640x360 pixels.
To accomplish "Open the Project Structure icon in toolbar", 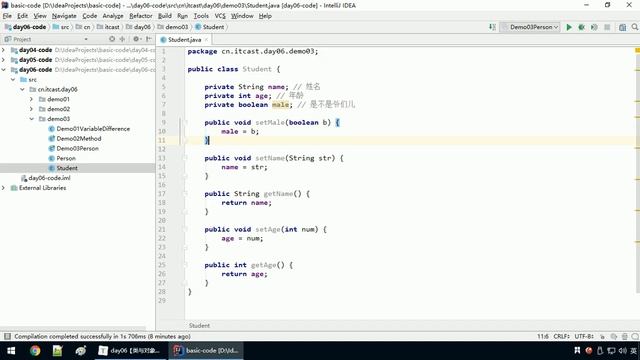I will point(622,27).
